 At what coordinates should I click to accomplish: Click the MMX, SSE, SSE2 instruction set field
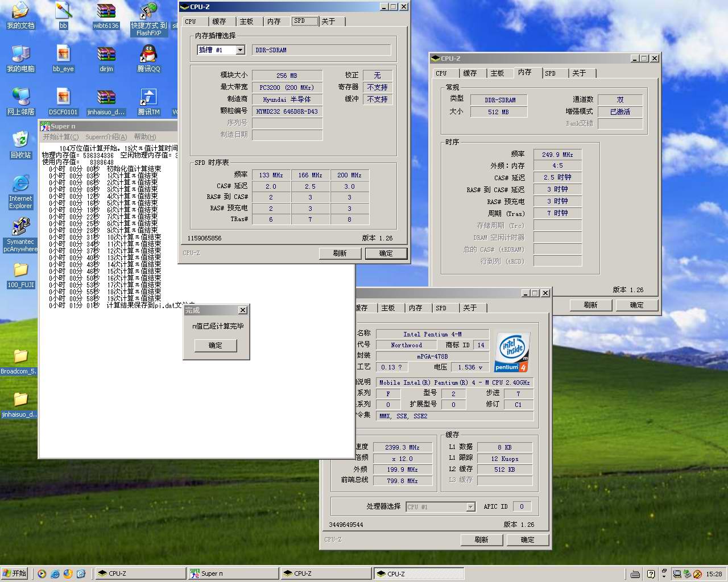(454, 416)
